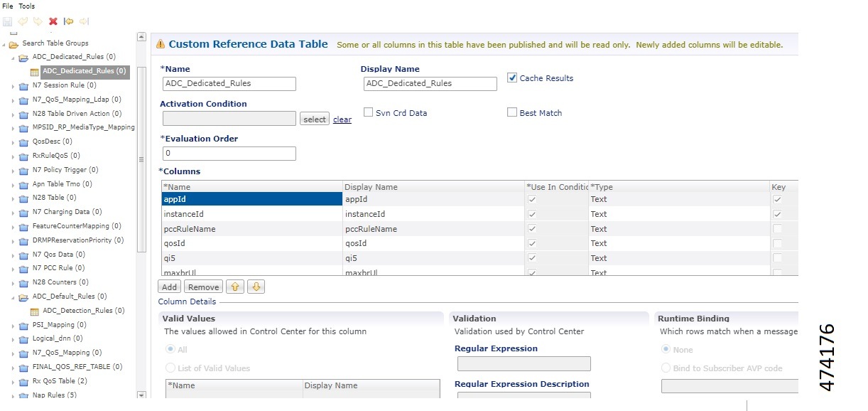Screen dimensions: 868x411
Task: Toggle the Cache Results checkbox
Action: [512, 78]
